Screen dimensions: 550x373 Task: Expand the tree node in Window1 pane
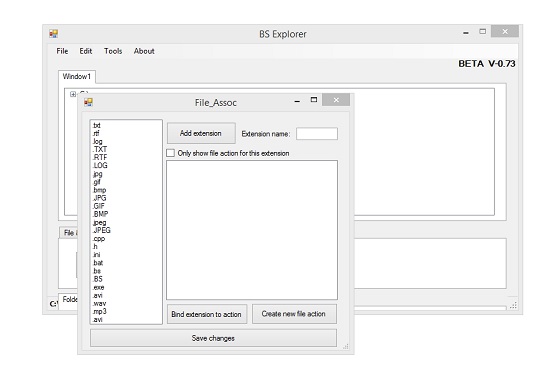pyautogui.click(x=73, y=94)
